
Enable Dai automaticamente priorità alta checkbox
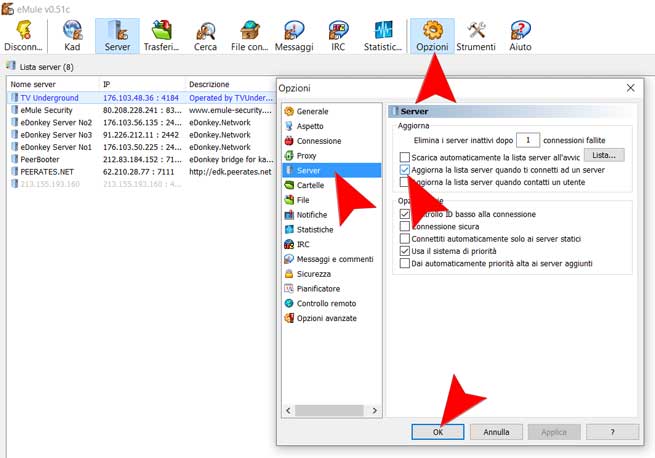(x=404, y=263)
